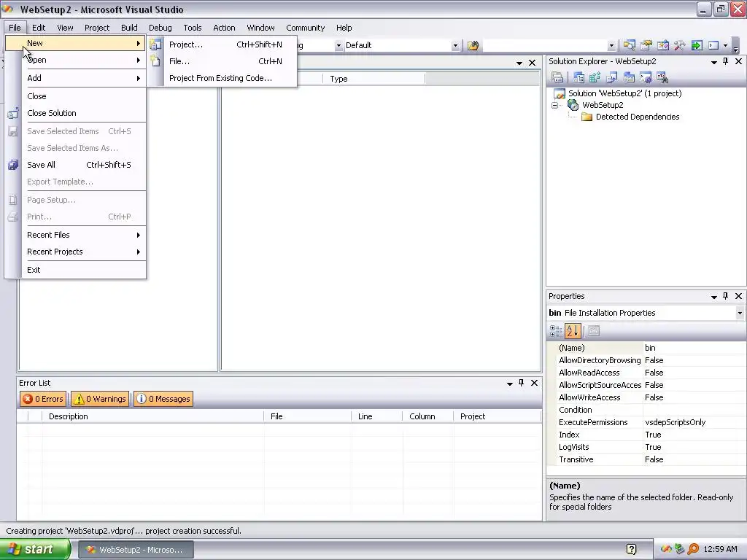Open File Types Editor in Solution Explorer
Image resolution: width=747 pixels, height=560 pixels.
(612, 77)
